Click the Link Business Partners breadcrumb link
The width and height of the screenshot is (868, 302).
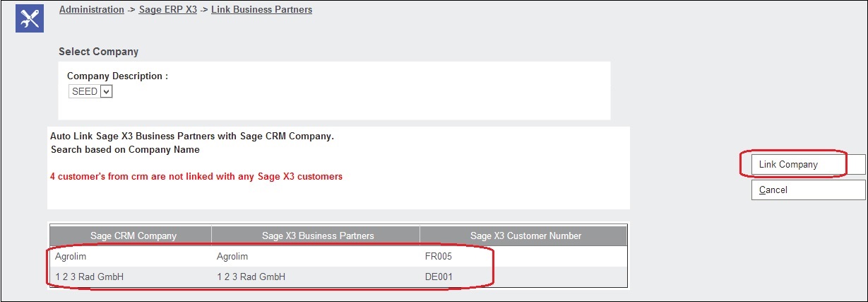261,10
